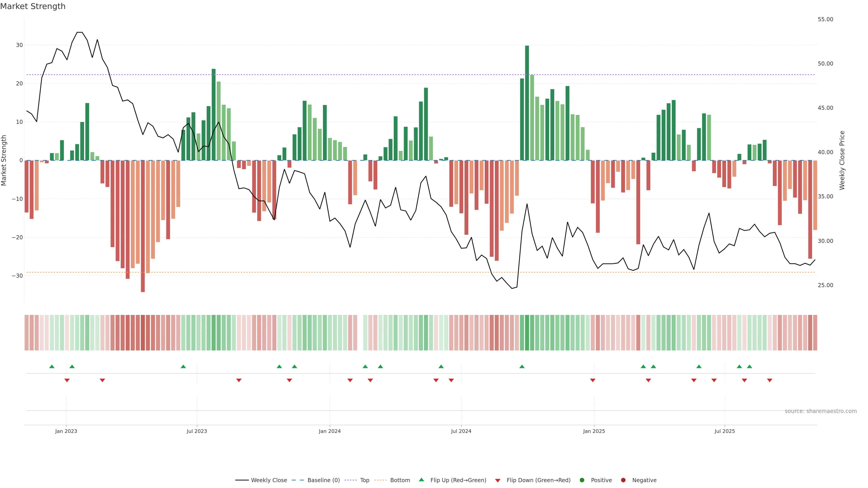Screen dimensions: 868x488
Task: Click the Jan 2024 x-axis label
Action: point(330,431)
